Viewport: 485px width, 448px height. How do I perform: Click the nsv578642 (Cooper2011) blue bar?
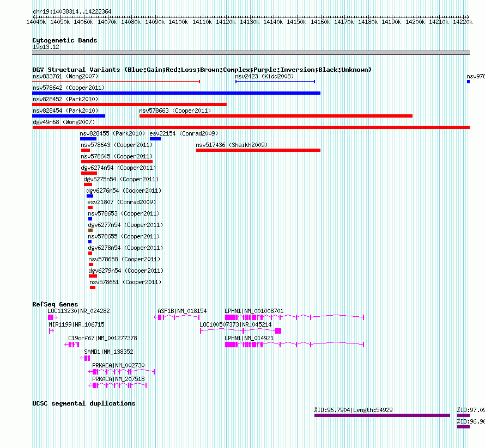[x=177, y=93]
